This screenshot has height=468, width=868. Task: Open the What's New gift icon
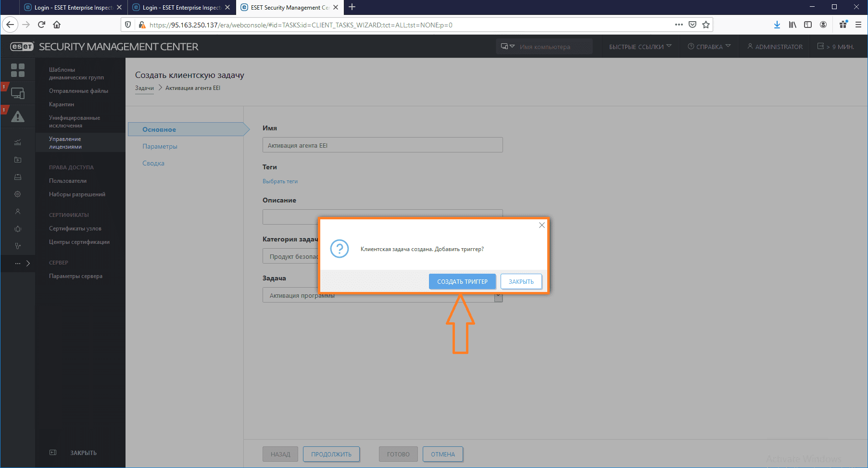tap(843, 25)
